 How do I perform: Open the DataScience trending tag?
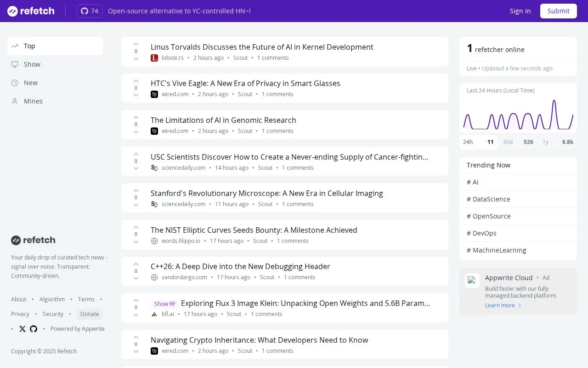click(x=518, y=199)
